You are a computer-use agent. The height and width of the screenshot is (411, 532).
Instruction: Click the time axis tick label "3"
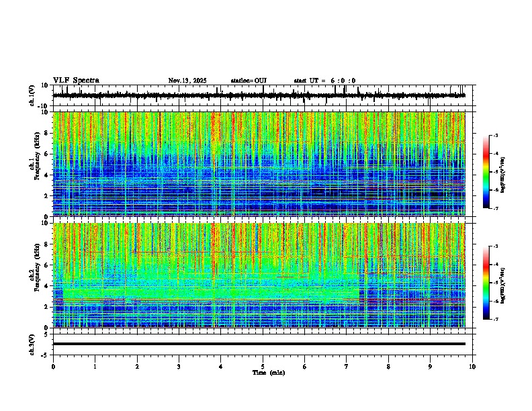click(179, 367)
